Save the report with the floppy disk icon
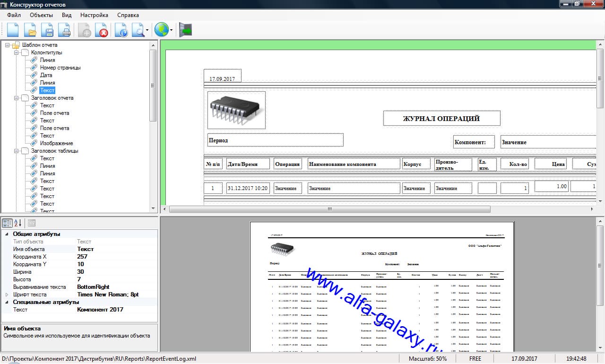Screen dimensions: 605x364 [47, 30]
